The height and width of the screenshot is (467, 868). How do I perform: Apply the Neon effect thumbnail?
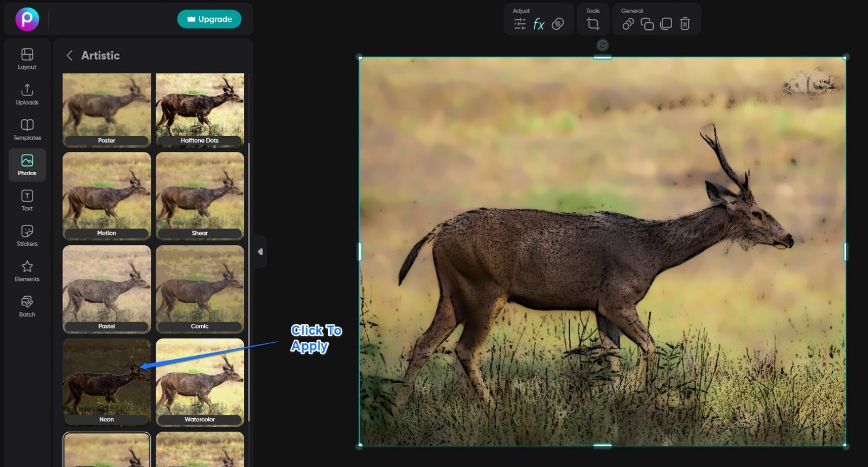tap(107, 382)
